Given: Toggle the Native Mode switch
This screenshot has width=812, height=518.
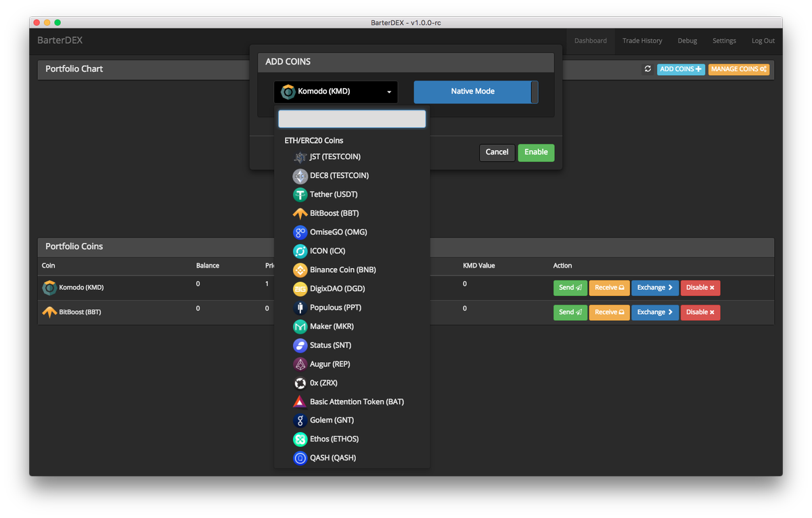Looking at the screenshot, I should (x=476, y=91).
